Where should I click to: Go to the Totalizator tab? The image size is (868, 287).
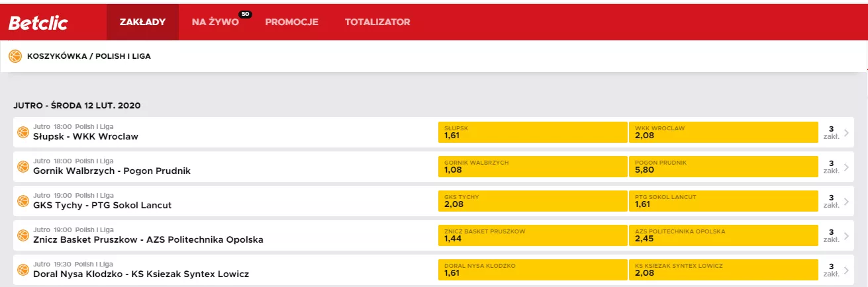pyautogui.click(x=377, y=22)
